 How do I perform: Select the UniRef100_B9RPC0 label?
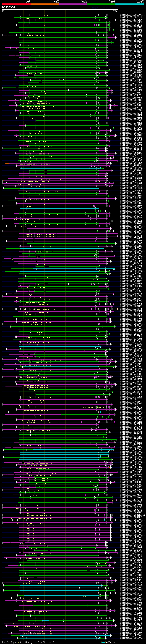131,610
